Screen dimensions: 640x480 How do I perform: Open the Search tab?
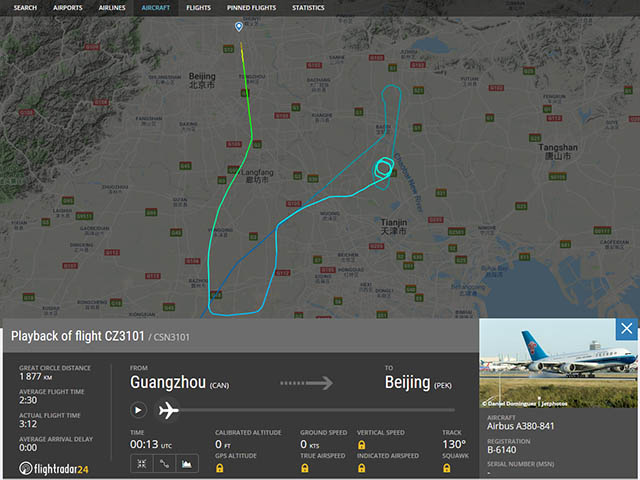[25, 7]
